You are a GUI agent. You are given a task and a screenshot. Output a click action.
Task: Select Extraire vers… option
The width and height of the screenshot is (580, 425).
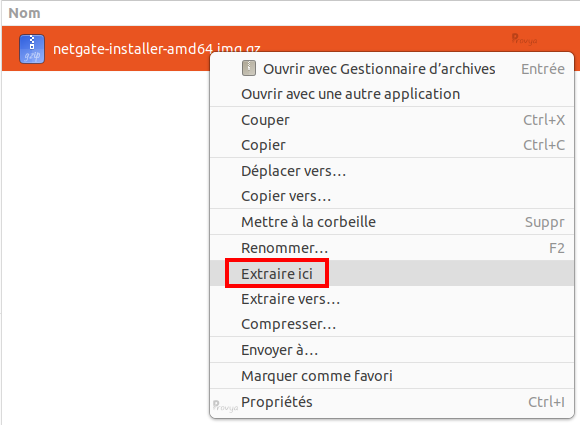(392, 299)
